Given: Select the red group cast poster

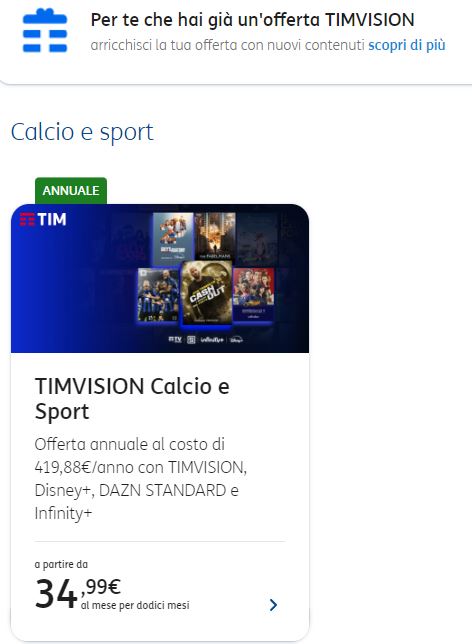Looking at the screenshot, I should coord(253,294).
